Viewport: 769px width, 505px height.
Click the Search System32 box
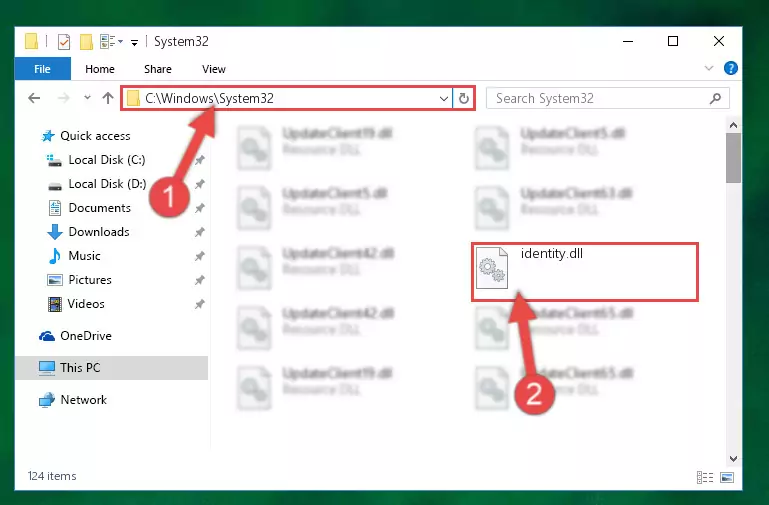[x=608, y=98]
